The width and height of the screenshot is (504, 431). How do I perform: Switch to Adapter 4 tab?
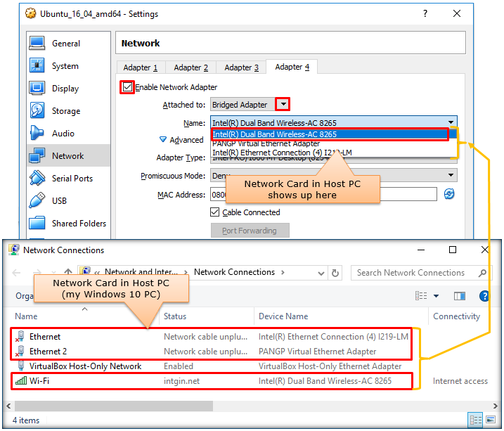pos(292,67)
